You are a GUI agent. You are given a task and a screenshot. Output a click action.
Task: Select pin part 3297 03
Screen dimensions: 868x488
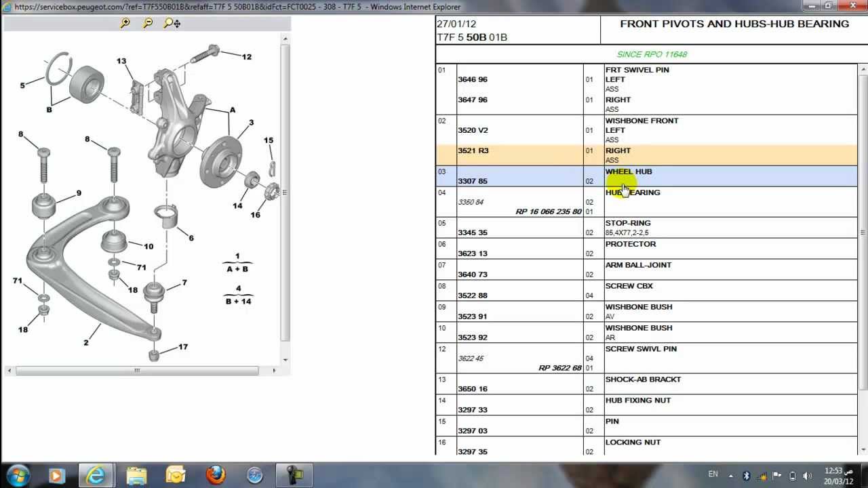tap(473, 431)
